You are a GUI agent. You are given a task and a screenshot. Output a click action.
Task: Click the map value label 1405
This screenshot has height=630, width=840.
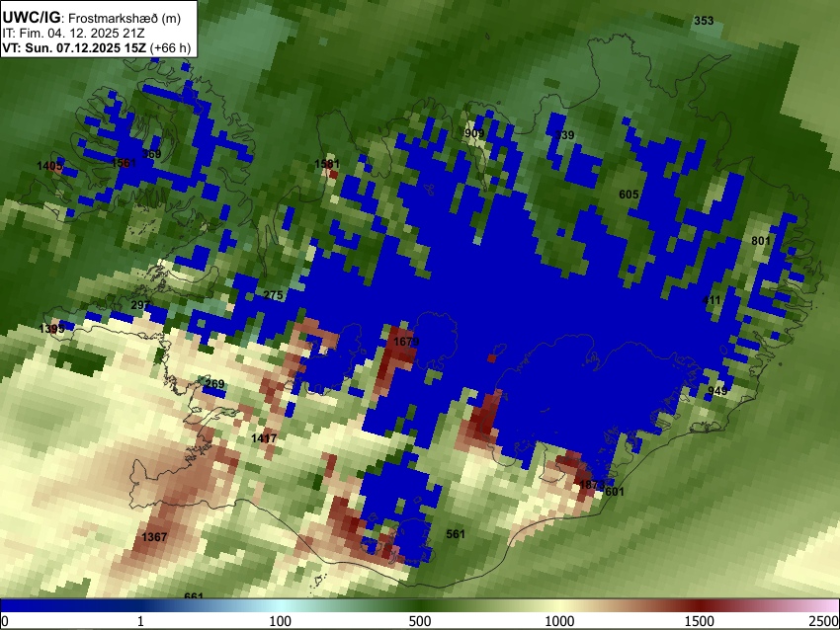(49, 166)
